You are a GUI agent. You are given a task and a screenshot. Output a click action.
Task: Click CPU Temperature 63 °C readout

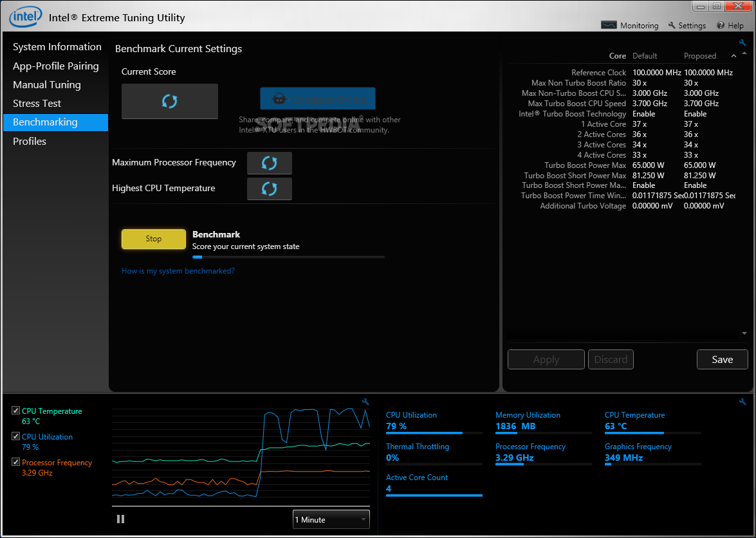point(653,421)
